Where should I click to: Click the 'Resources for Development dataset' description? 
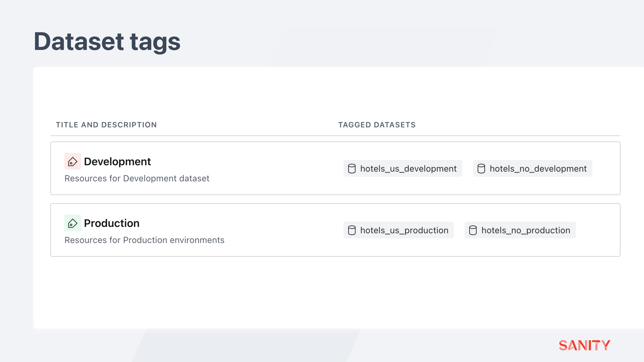click(x=137, y=178)
